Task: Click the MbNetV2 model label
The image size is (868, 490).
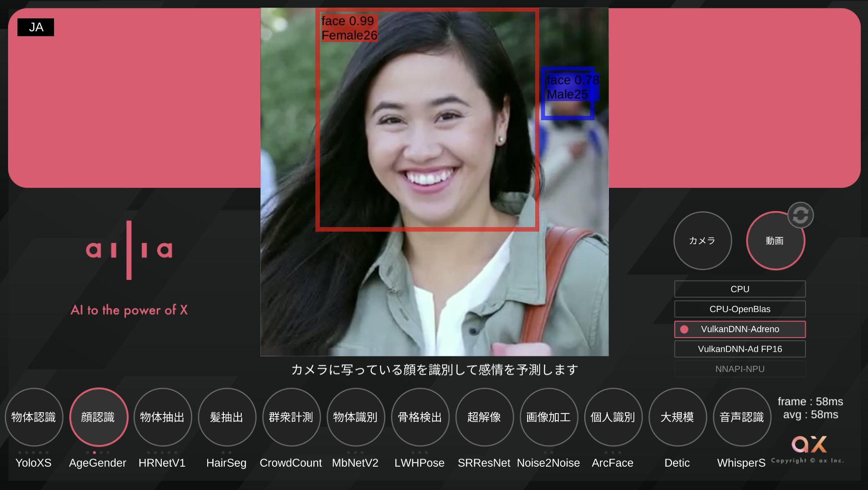Action: point(355,463)
